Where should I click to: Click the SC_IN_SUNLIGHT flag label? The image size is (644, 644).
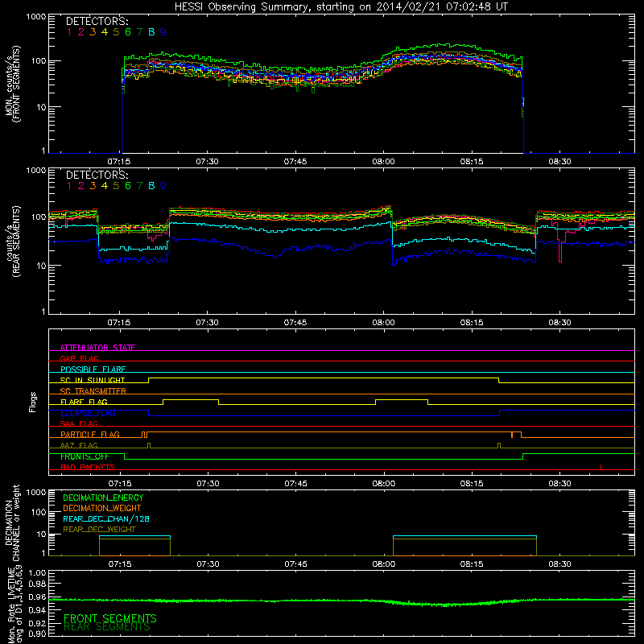click(x=93, y=380)
